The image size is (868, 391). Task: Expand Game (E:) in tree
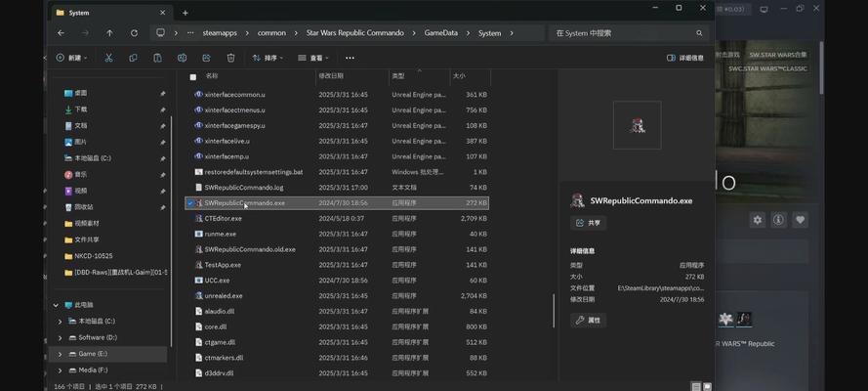[x=60, y=353]
